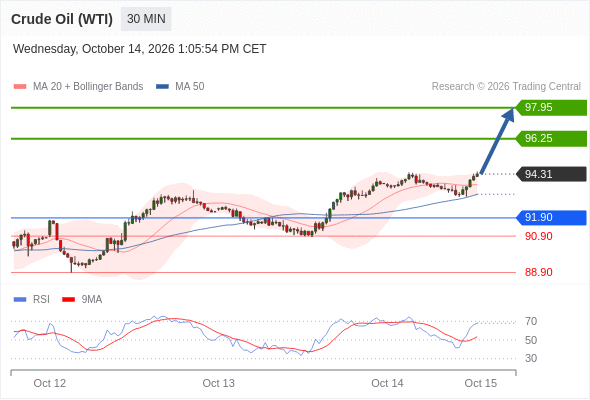Click the red 9MA legend swatch

pyautogui.click(x=68, y=300)
